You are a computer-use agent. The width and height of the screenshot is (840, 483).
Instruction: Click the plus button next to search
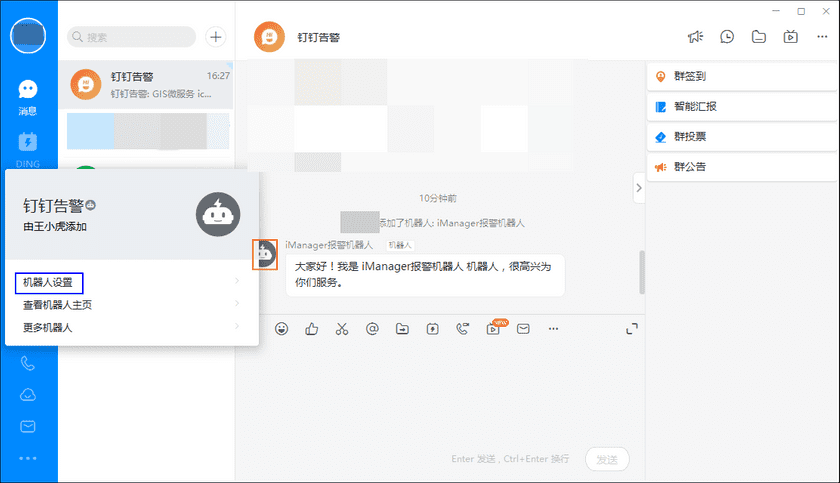point(215,37)
